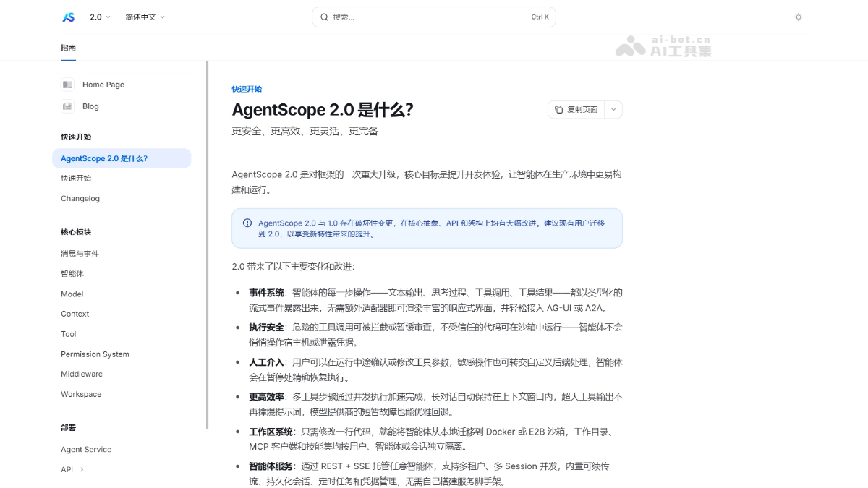This screenshot has height=488, width=868.
Task: Click the bold text 更高效率
Action: tap(266, 397)
